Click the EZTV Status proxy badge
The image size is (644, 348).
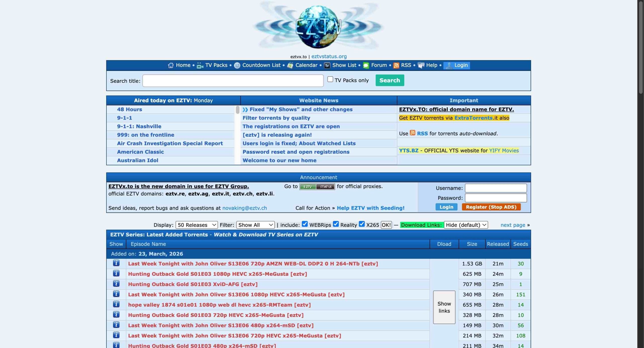pos(317,187)
